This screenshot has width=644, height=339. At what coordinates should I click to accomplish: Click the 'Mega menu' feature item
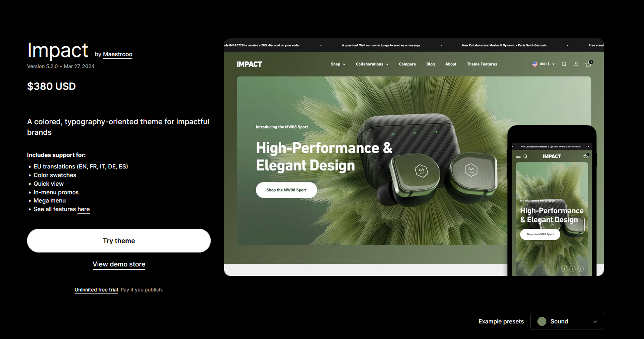pyautogui.click(x=50, y=200)
